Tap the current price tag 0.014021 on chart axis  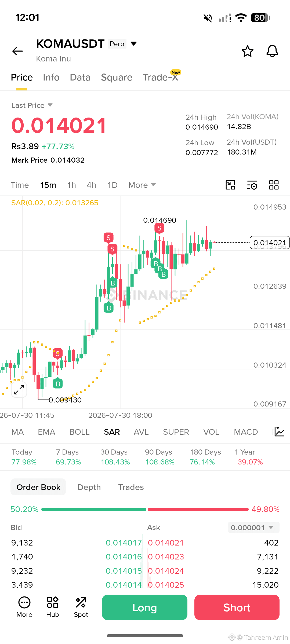pos(270,243)
